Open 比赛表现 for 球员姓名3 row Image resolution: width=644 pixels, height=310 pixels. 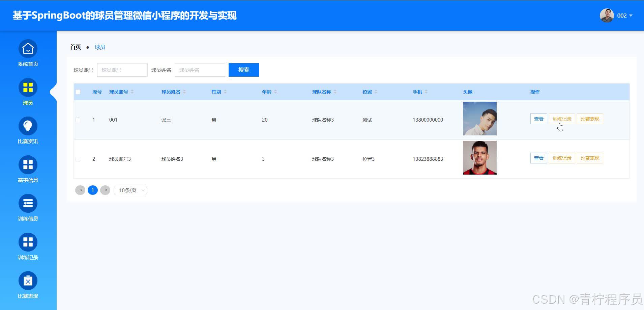[x=590, y=158]
